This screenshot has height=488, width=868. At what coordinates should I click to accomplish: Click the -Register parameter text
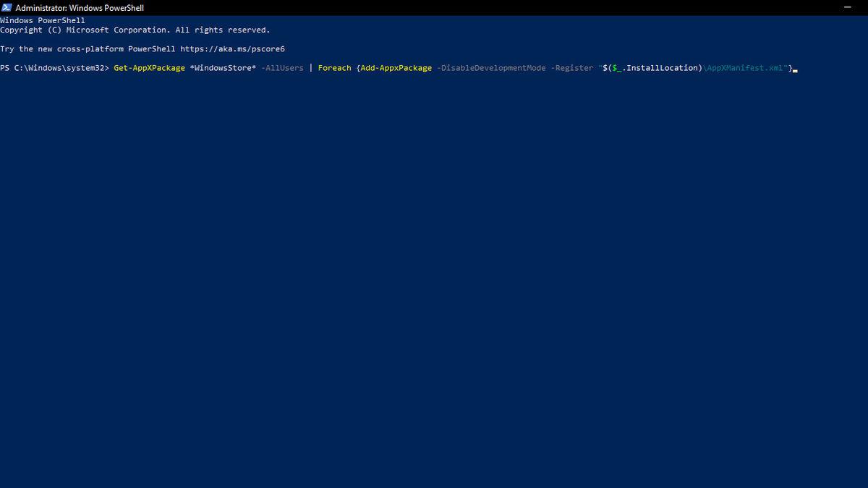click(x=572, y=67)
